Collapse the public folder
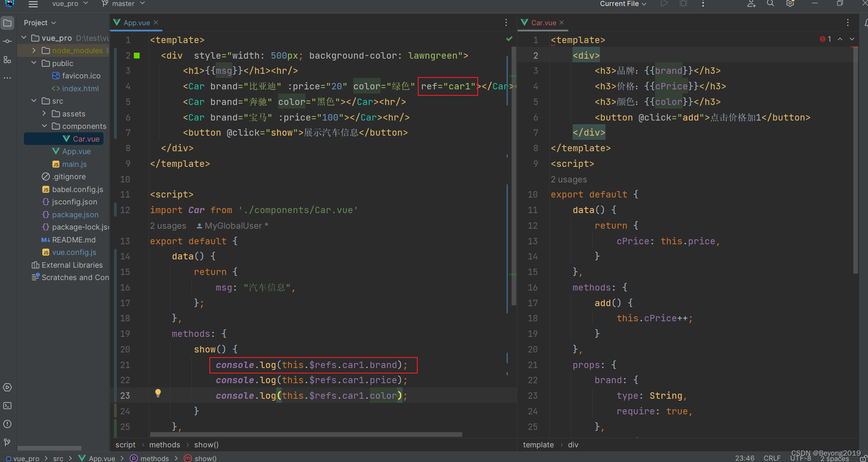Viewport: 868px width, 462px height. tap(34, 63)
